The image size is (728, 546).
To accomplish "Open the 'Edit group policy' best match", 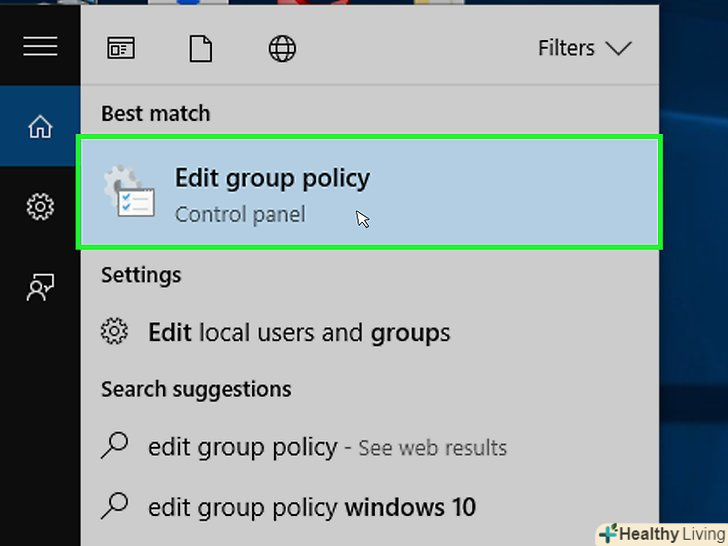I will (x=272, y=179).
